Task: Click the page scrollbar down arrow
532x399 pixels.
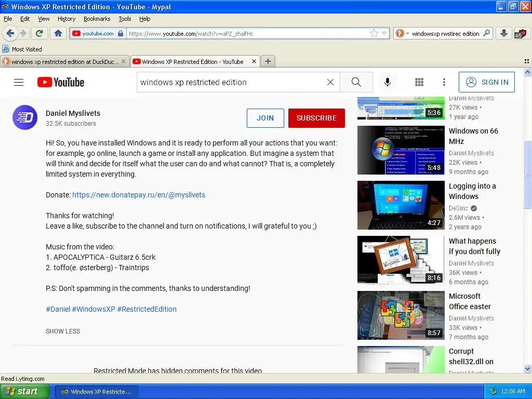Action: pyautogui.click(x=527, y=369)
